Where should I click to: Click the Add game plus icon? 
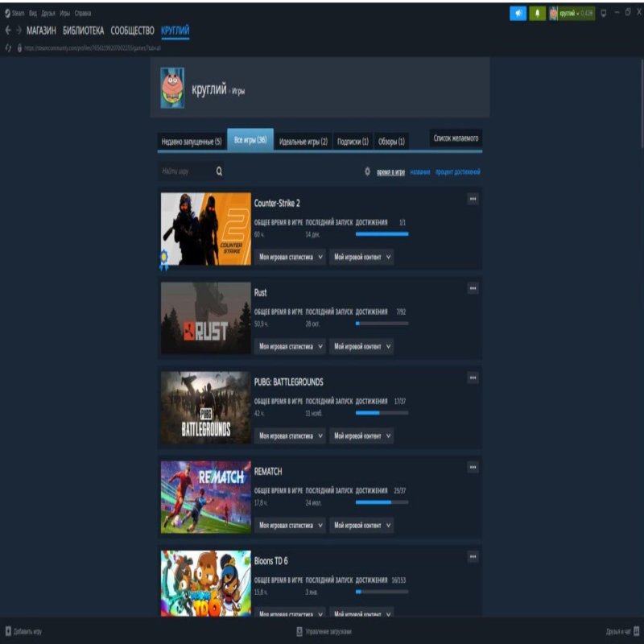pyautogui.click(x=8, y=631)
